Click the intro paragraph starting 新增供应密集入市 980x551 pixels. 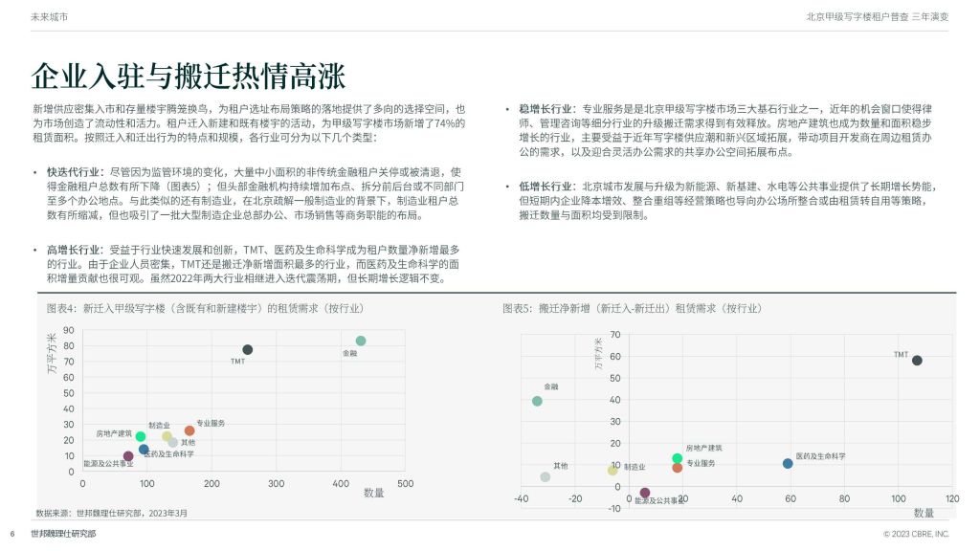(249, 123)
